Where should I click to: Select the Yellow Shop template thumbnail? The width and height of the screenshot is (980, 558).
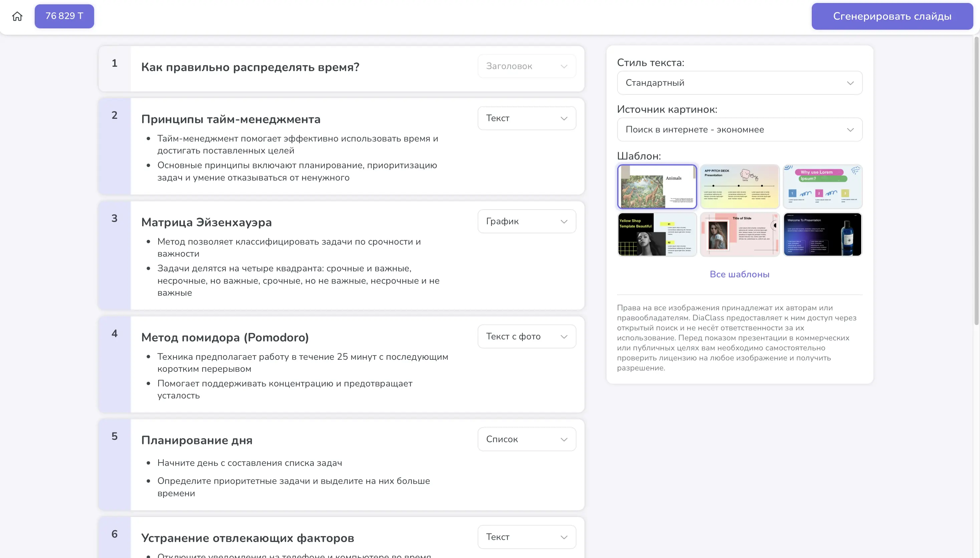pos(657,234)
